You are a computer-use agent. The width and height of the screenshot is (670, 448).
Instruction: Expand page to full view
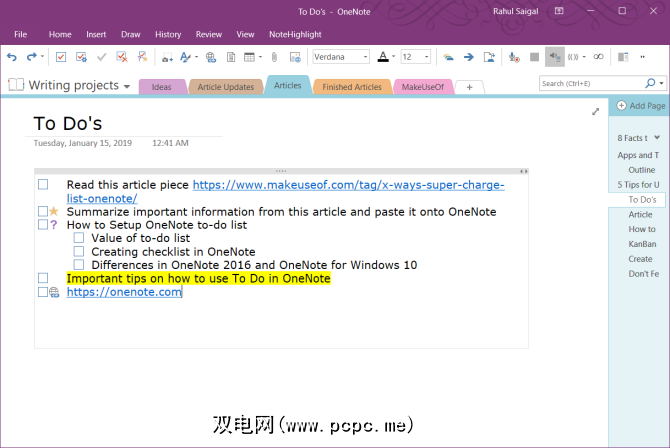[x=596, y=111]
